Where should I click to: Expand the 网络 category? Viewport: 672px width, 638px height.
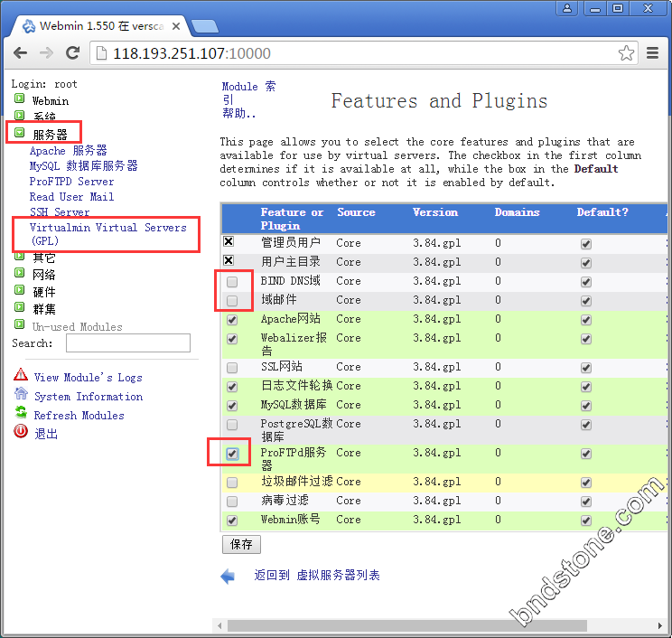(x=19, y=273)
